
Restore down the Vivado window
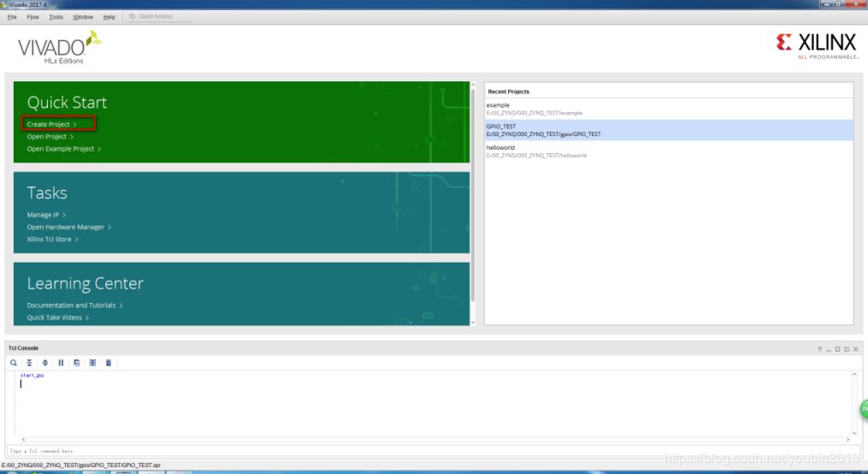[839, 4]
